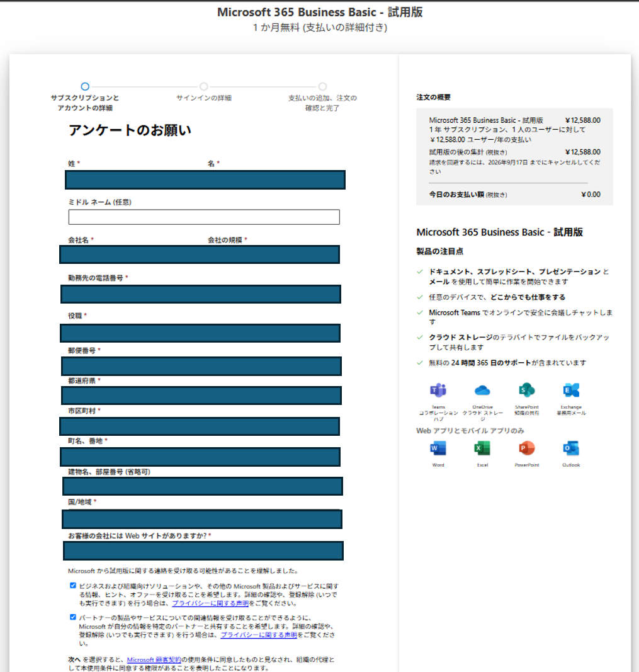The height and width of the screenshot is (672, 639).
Task: Click the どこからでも仕事をする feature line
Action: (497, 297)
